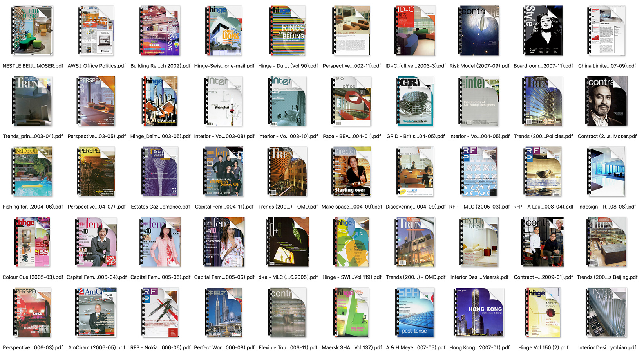Select the Indesign - R...08-08).pdf thumbnail
The image size is (644, 356).
pyautogui.click(x=607, y=171)
